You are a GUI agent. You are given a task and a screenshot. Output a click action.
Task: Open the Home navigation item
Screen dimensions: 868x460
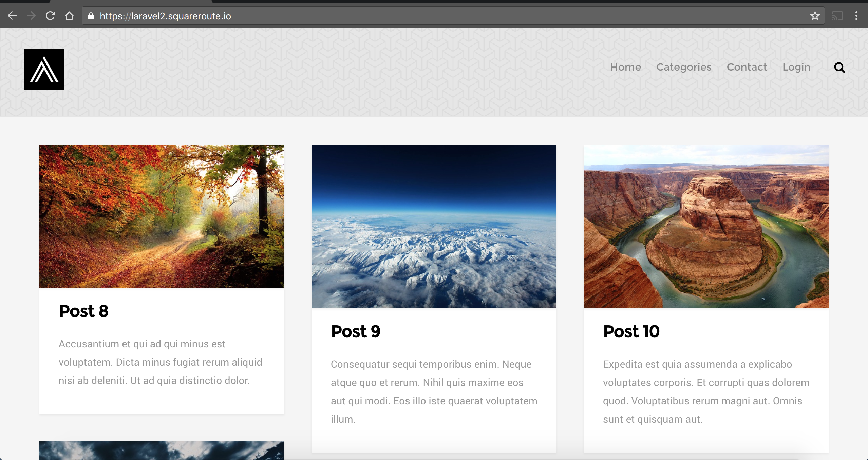coord(625,67)
